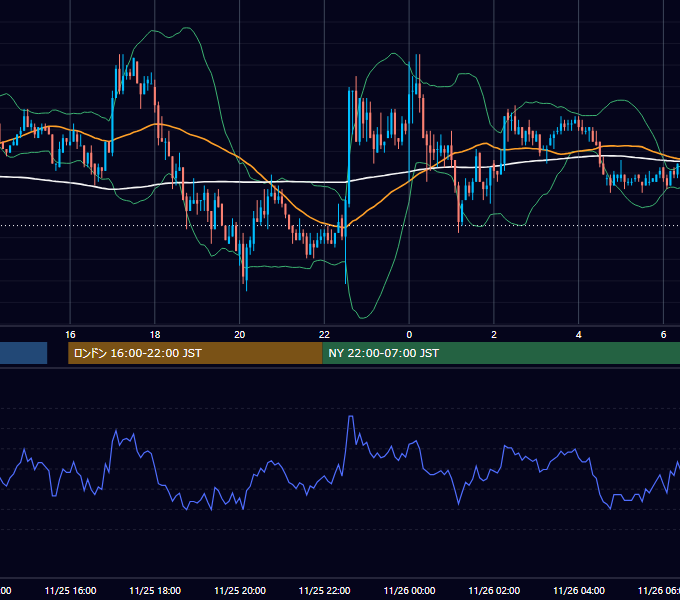Click the blue session bar left of ロンドン
Image resolution: width=680 pixels, height=600 pixels.
(23, 353)
